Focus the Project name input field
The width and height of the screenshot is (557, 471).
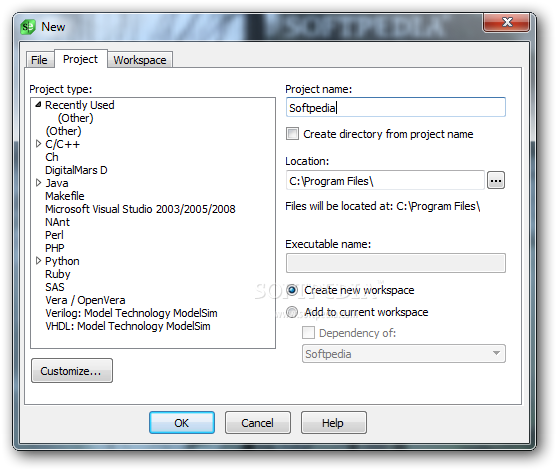(x=396, y=107)
